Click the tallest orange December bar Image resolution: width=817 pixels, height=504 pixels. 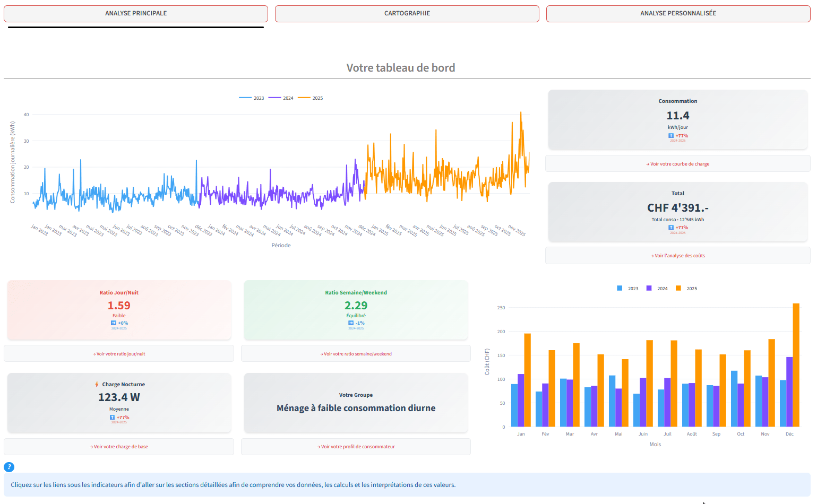tap(796, 365)
